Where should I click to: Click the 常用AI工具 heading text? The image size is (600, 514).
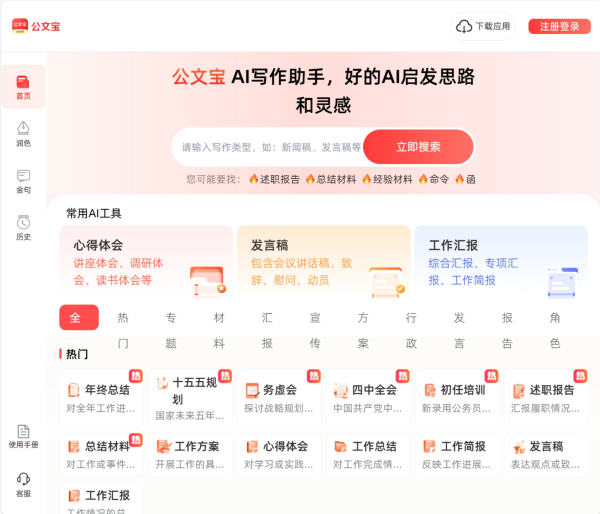(x=94, y=213)
